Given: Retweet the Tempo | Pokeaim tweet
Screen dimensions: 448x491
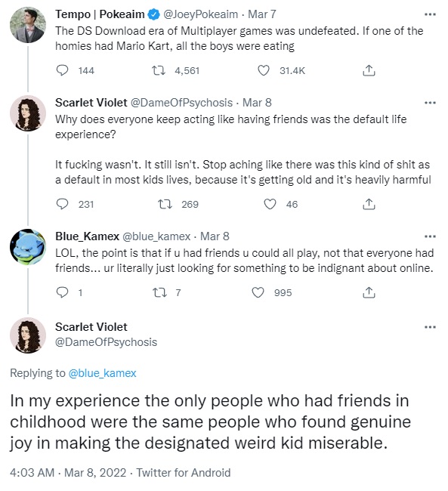Looking at the screenshot, I should pyautogui.click(x=159, y=70).
